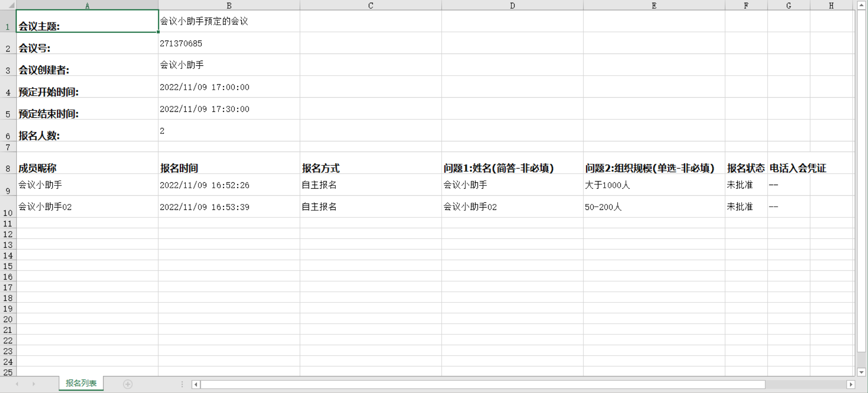Click the vertical scrollbar down arrow
868x393 pixels.
(x=861, y=372)
